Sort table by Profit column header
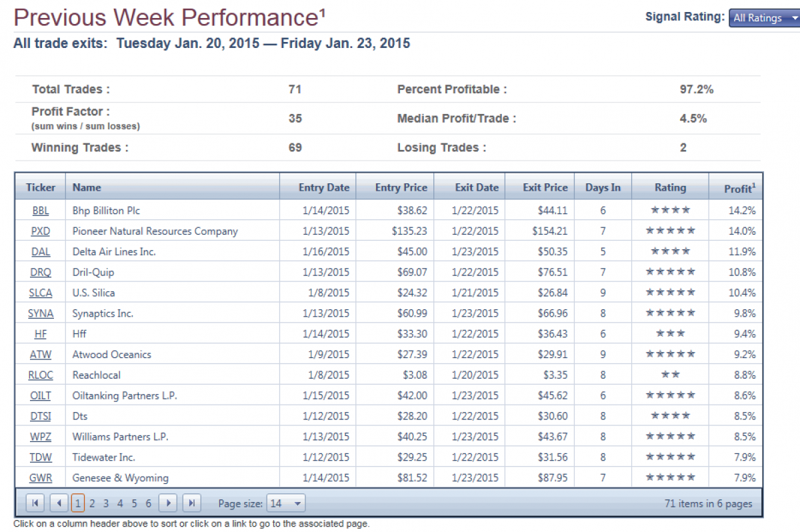The width and height of the screenshot is (800, 532). coord(739,188)
